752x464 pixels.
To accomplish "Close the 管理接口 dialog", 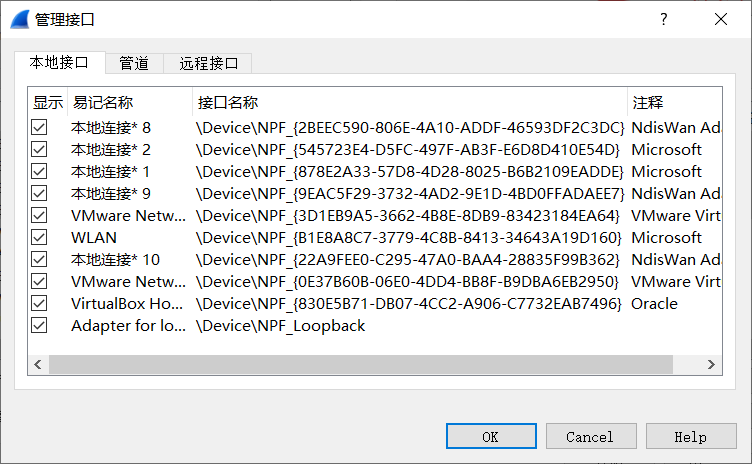I will click(x=721, y=19).
